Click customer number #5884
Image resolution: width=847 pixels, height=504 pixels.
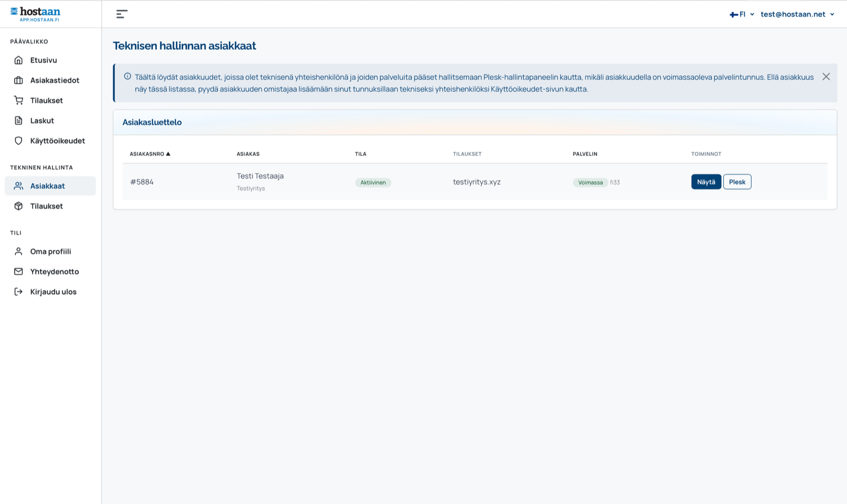click(x=142, y=182)
